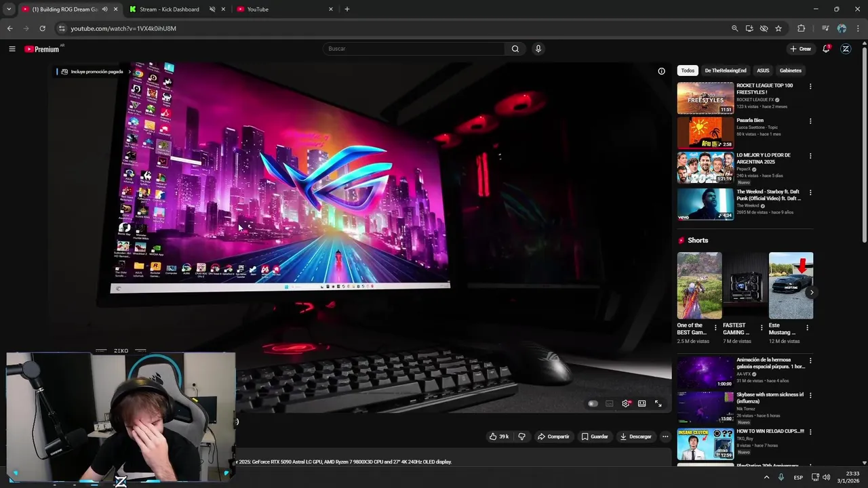Image resolution: width=868 pixels, height=488 pixels.
Task: Open a new browser tab
Action: (x=347, y=9)
